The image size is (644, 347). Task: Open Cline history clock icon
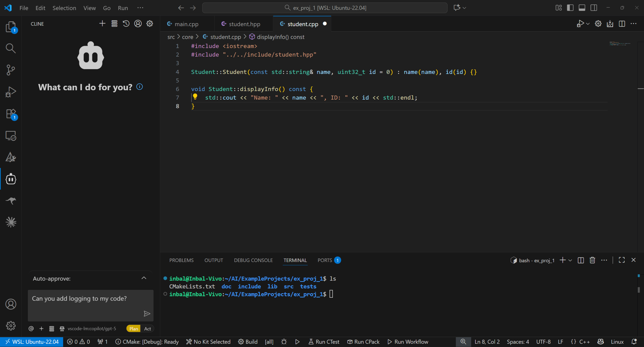(x=126, y=24)
